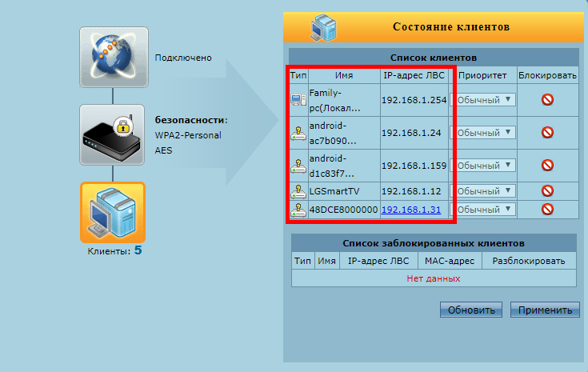This screenshot has width=588, height=372.
Task: Click the Обновить button
Action: point(471,310)
